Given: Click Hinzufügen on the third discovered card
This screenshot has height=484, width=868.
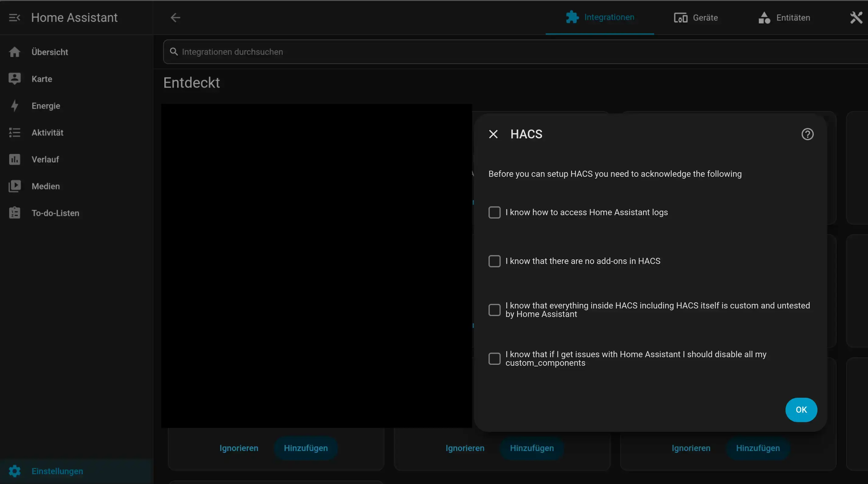Looking at the screenshot, I should pyautogui.click(x=758, y=448).
